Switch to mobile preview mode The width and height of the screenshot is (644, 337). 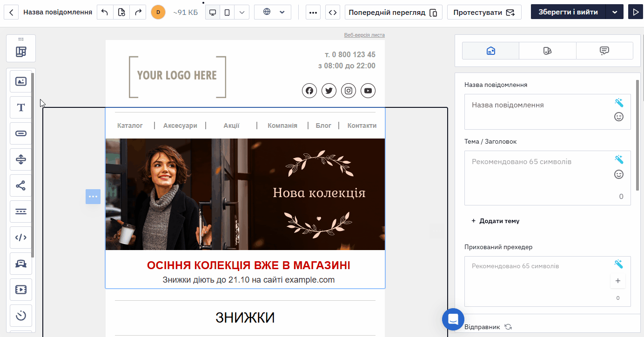(x=227, y=12)
